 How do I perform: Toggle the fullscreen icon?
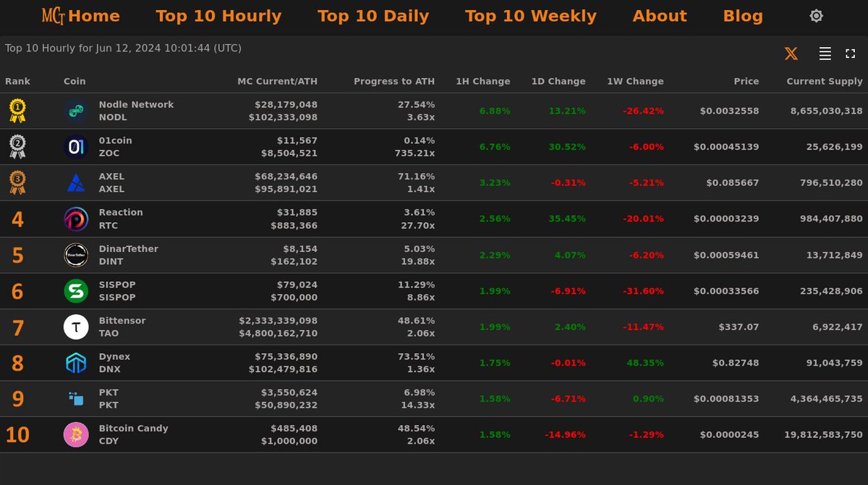tap(851, 54)
